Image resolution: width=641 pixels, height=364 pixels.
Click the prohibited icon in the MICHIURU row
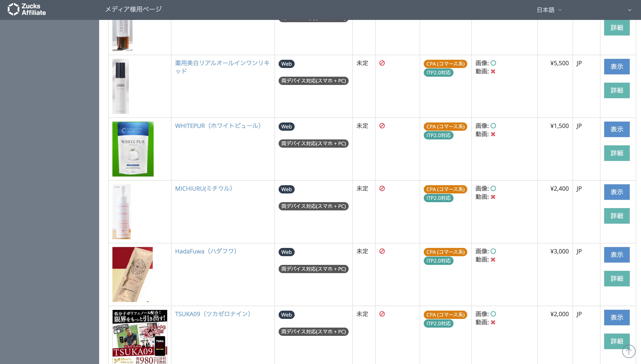click(382, 188)
